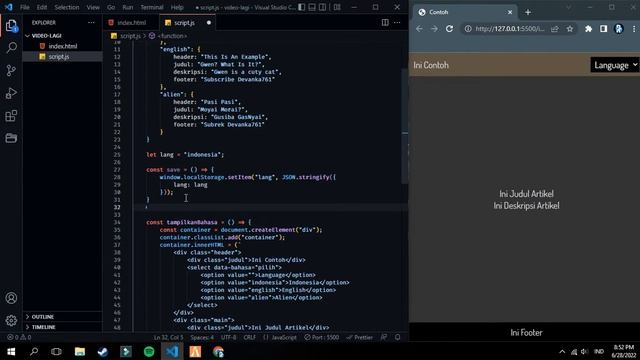Viewport: 640px width, 360px height.
Task: Open a new Chrome tab
Action: (528, 12)
